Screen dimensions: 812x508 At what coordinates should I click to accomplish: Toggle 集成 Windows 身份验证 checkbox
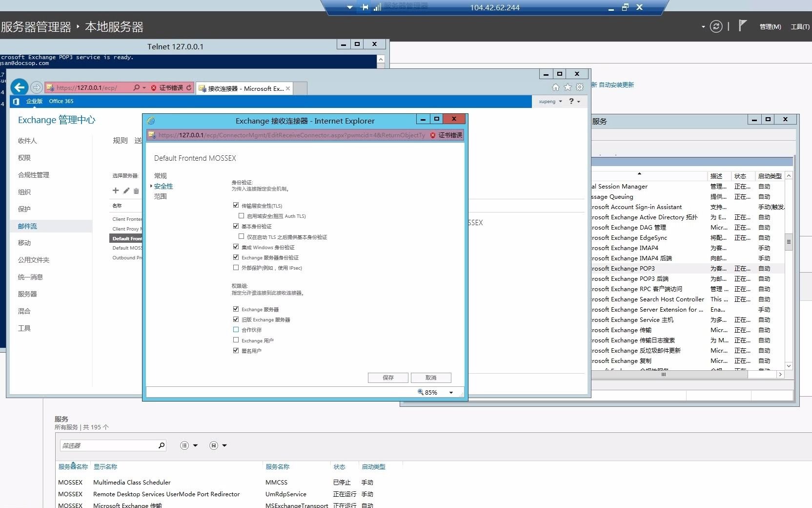tap(236, 247)
